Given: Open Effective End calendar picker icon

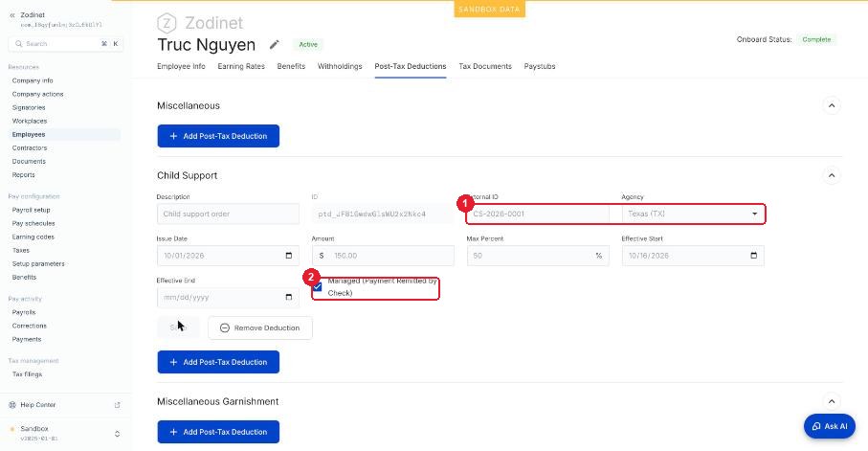Looking at the screenshot, I should 288,298.
